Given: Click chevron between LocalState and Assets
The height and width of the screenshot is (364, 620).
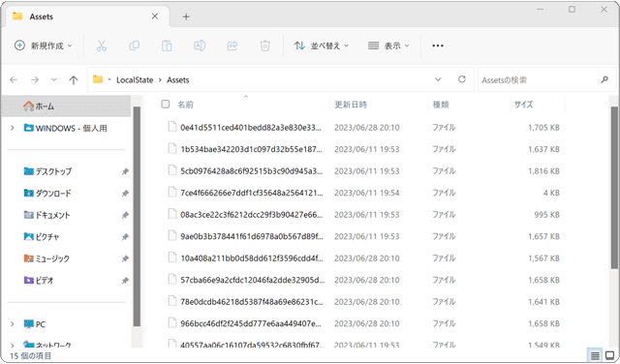Looking at the screenshot, I should tap(160, 79).
